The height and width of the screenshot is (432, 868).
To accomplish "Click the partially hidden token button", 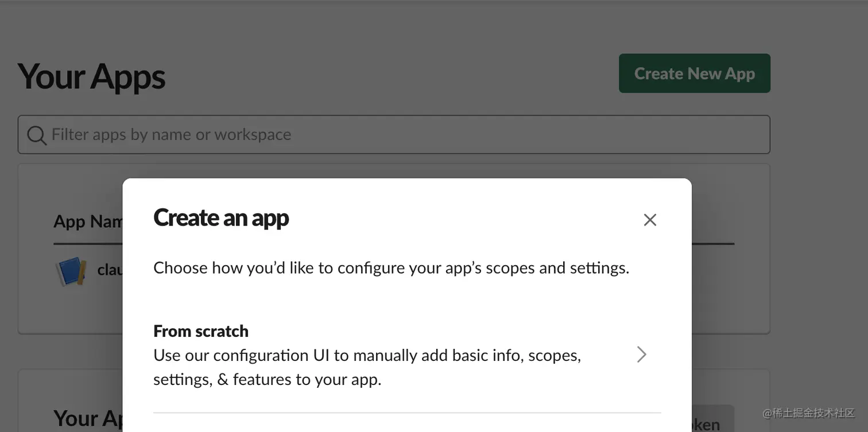I will [713, 421].
